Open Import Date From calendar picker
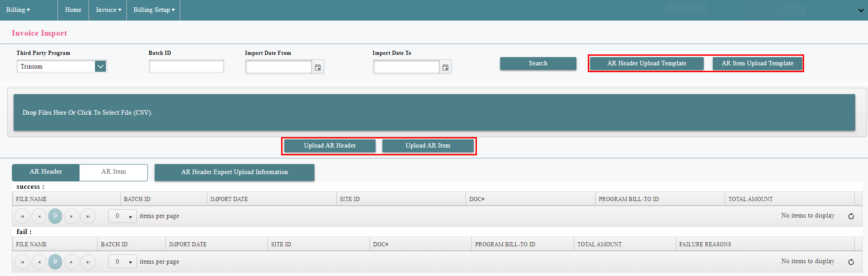 (318, 67)
